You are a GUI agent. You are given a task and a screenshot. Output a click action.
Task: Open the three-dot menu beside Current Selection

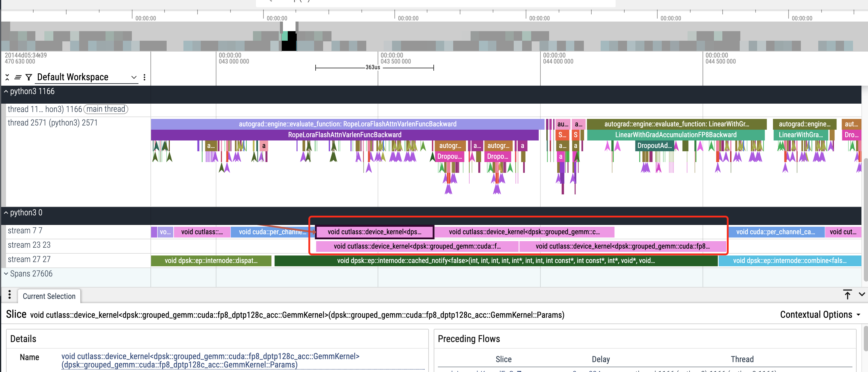tap(9, 295)
